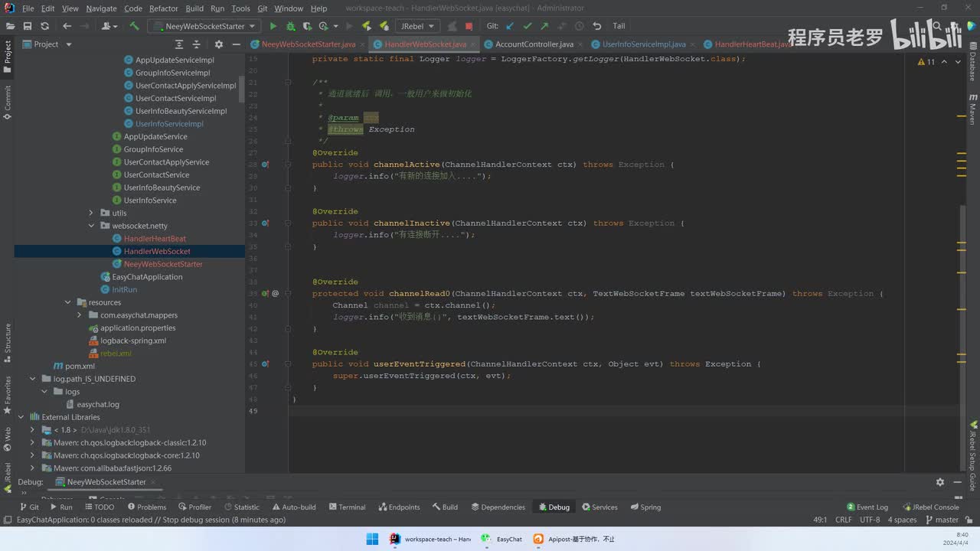Start debugging with the green bug icon
980x551 pixels.
pyautogui.click(x=291, y=26)
